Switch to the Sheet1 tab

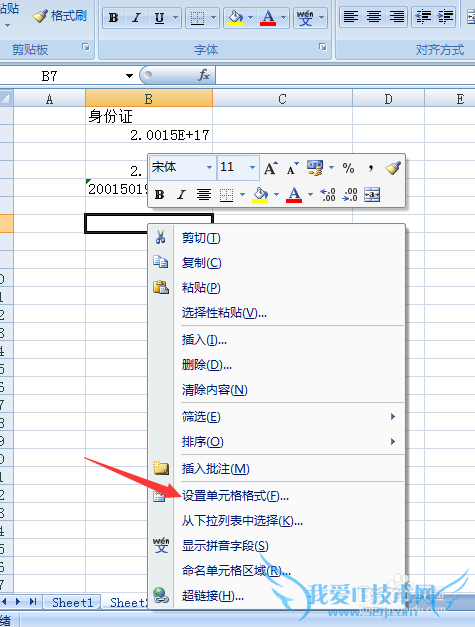click(x=72, y=603)
